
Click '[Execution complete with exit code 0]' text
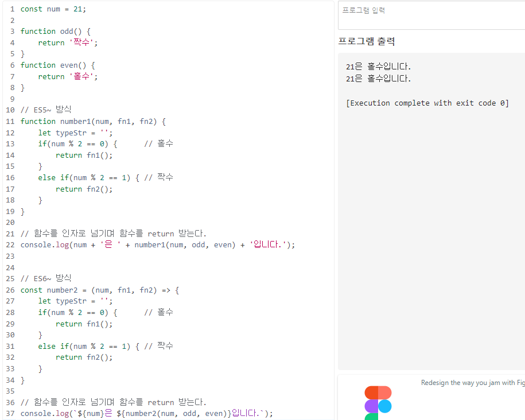pyautogui.click(x=427, y=103)
